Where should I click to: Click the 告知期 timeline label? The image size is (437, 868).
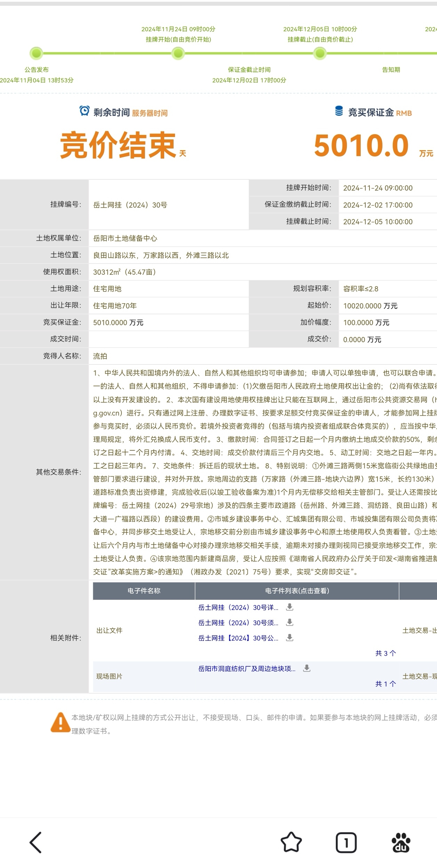coord(391,70)
